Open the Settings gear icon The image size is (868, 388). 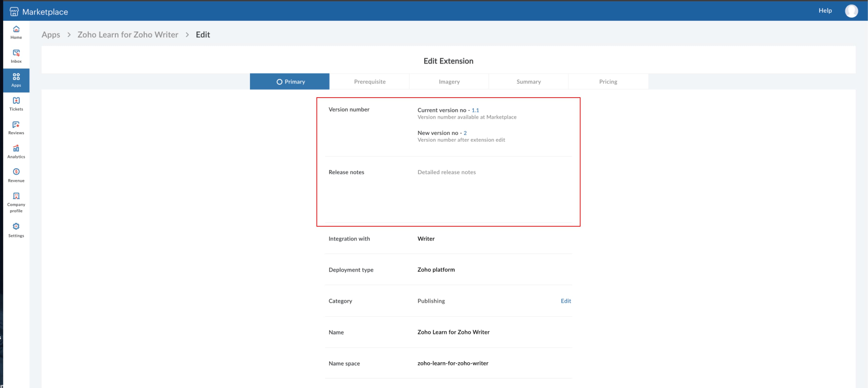16,226
